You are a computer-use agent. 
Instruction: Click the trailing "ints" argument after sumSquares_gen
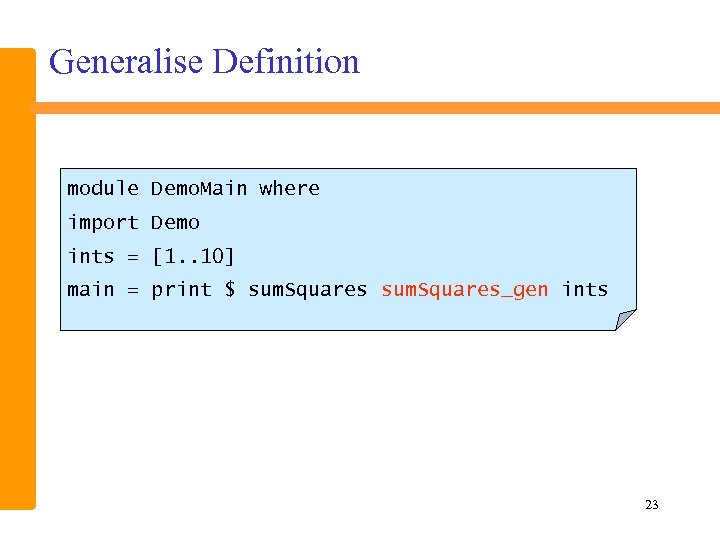[585, 289]
